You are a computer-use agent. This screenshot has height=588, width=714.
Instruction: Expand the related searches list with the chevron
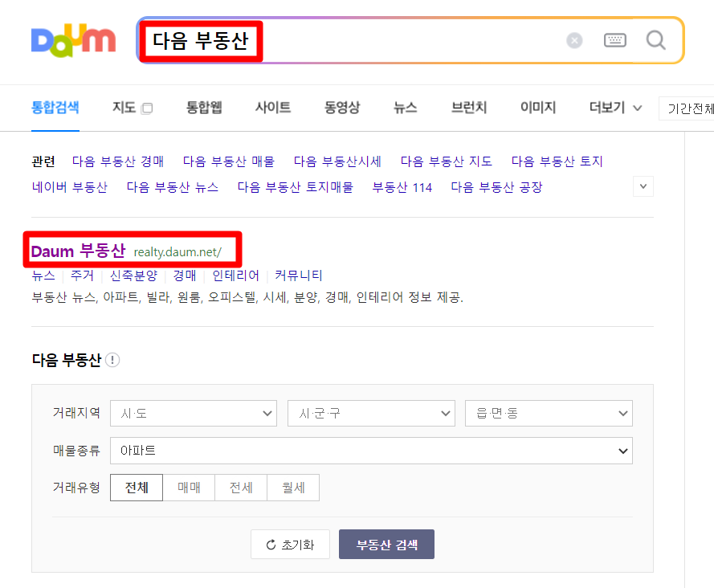click(643, 186)
